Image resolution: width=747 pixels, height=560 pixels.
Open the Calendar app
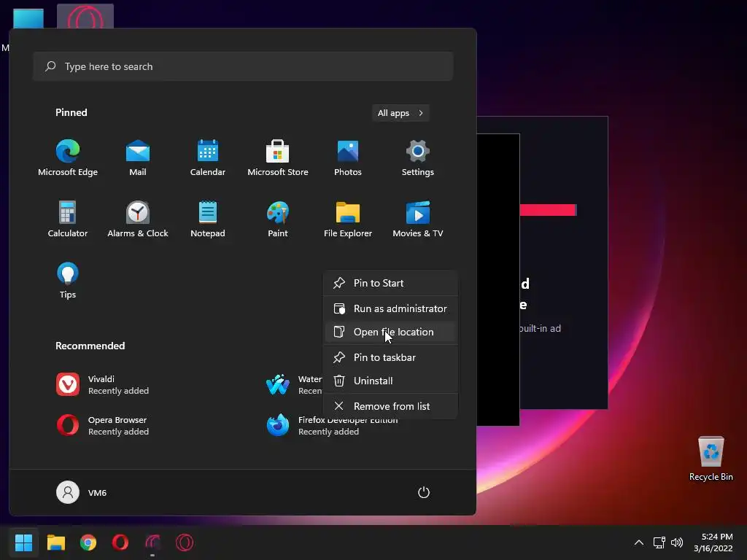click(x=208, y=157)
